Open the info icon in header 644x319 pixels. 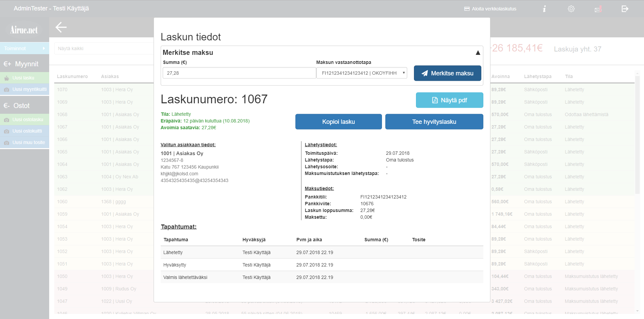click(544, 9)
